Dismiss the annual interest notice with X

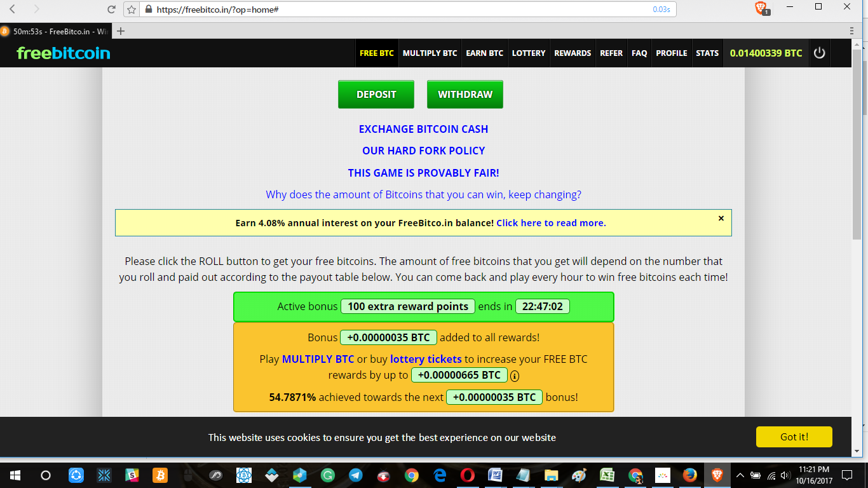click(721, 218)
